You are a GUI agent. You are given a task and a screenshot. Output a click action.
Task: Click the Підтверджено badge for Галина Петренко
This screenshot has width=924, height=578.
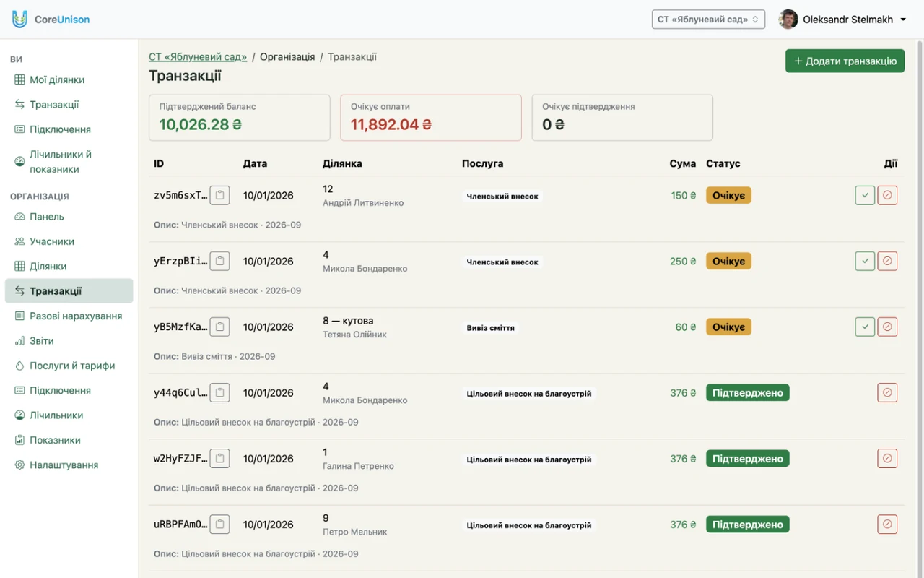[747, 458]
